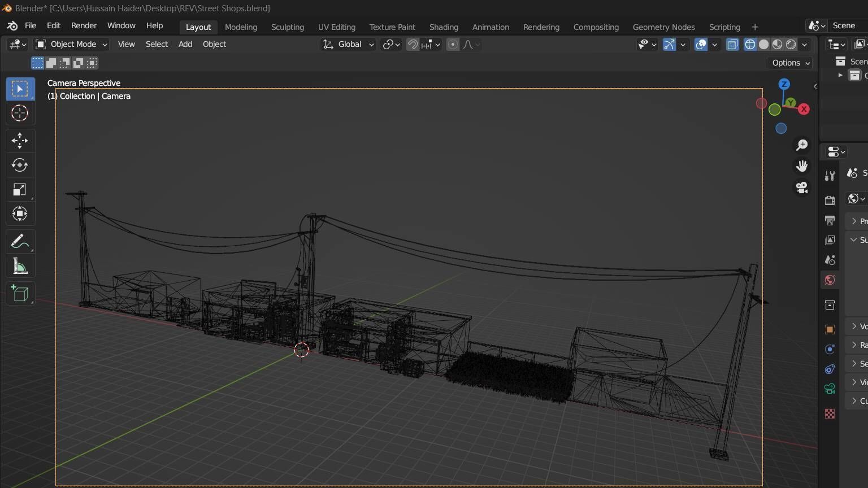The width and height of the screenshot is (868, 488).
Task: Toggle X-Ray mode button
Action: tap(732, 44)
